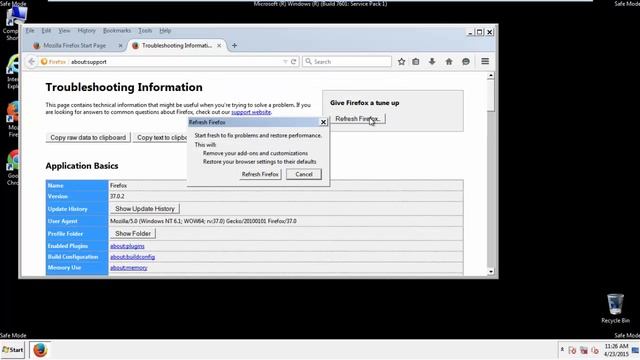Screen dimensions: 640x360
Task: Open the View menu
Action: [64, 31]
